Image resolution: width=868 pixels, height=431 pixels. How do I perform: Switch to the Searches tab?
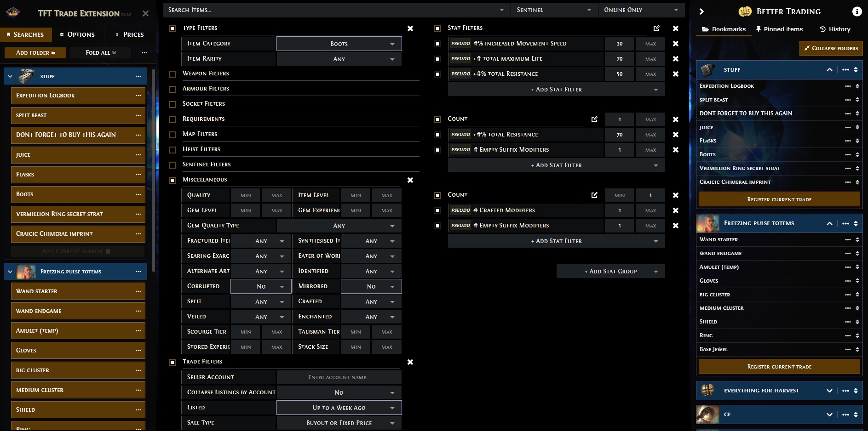tap(25, 34)
